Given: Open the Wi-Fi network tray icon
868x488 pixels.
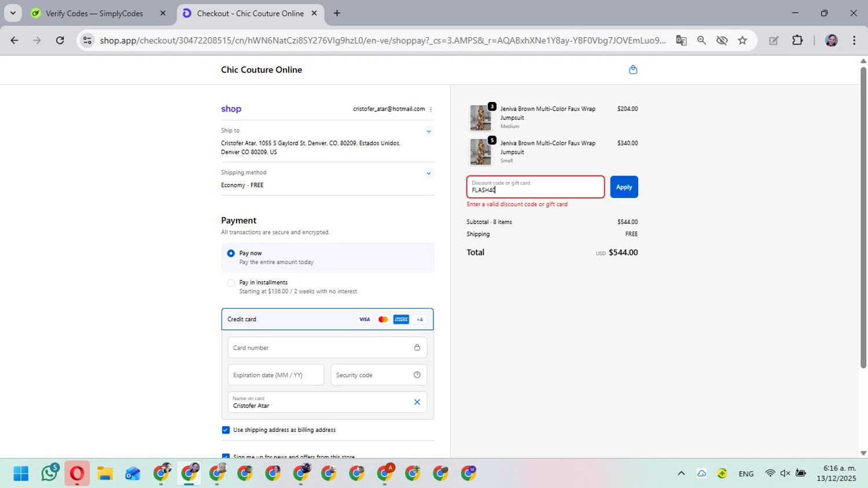Looking at the screenshot, I should 770,474.
